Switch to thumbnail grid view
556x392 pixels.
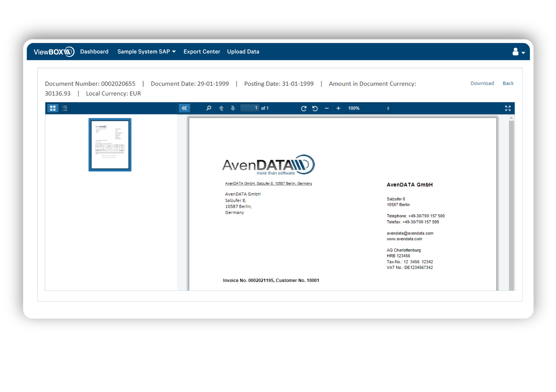point(53,108)
